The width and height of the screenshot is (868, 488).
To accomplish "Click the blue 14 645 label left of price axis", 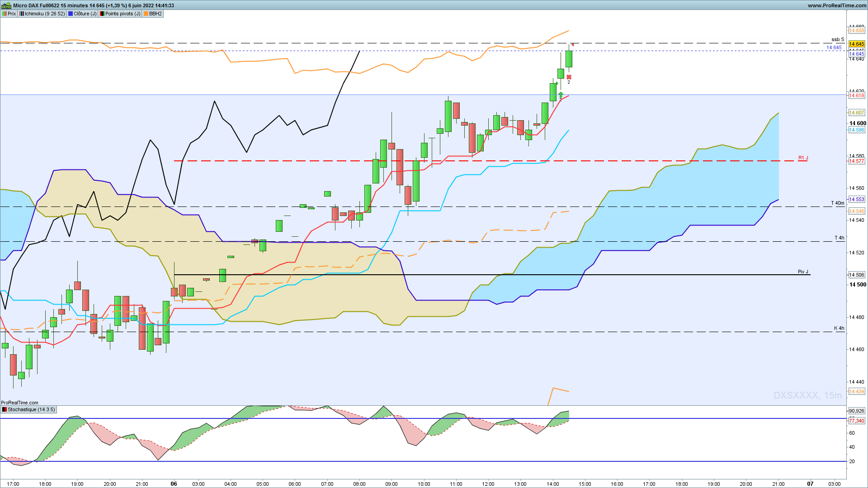I will (x=834, y=47).
